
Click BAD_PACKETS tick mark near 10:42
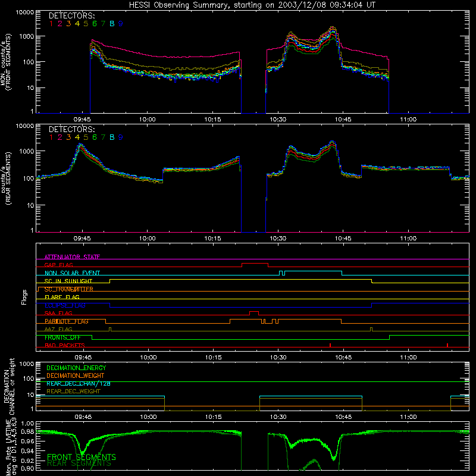pyautogui.click(x=330, y=345)
